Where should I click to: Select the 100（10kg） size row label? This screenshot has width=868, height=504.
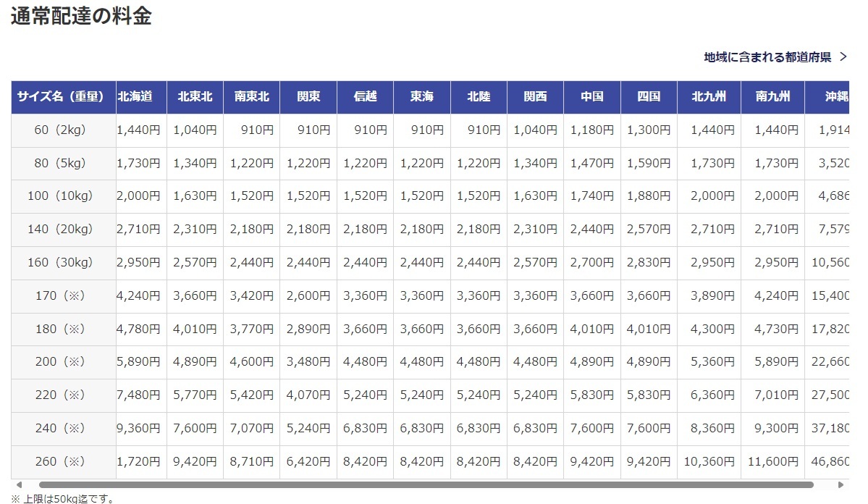pos(63,196)
